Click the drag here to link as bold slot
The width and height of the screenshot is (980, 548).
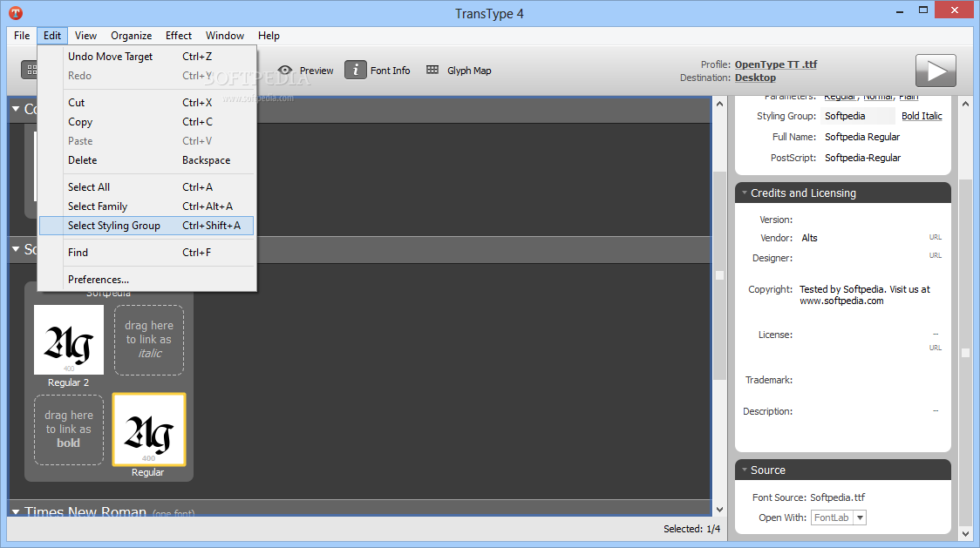tap(69, 430)
